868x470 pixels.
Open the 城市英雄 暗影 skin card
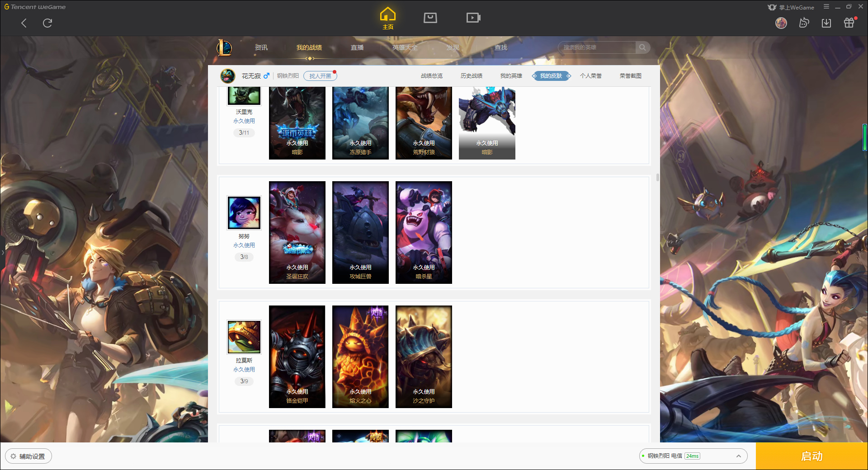[x=297, y=123]
